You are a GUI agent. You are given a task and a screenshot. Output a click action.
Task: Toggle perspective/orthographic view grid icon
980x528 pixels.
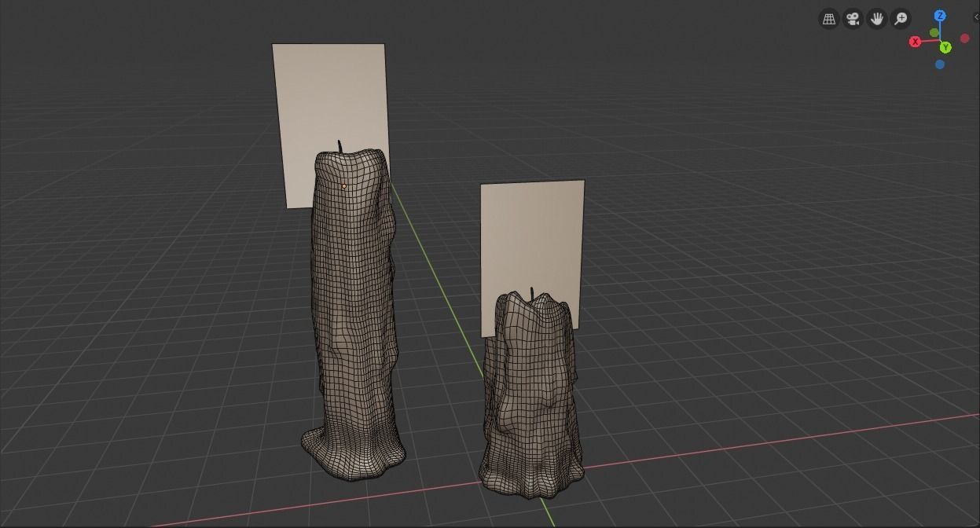click(x=829, y=18)
